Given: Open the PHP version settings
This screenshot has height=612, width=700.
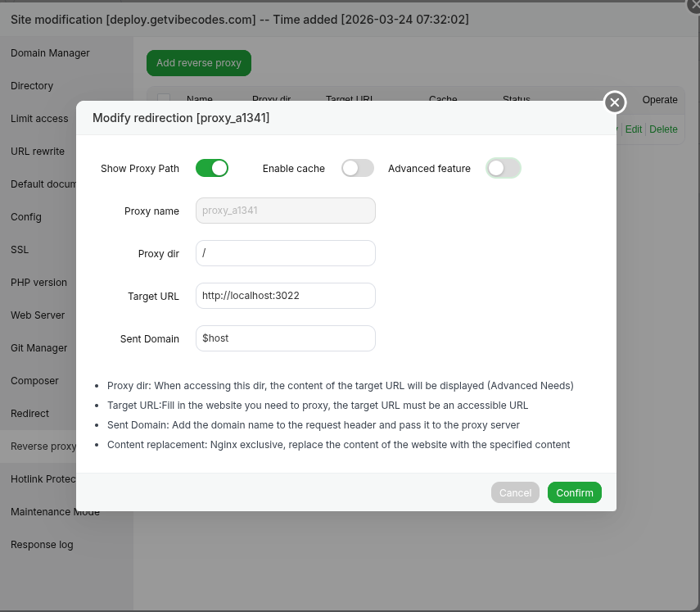Looking at the screenshot, I should point(38,283).
